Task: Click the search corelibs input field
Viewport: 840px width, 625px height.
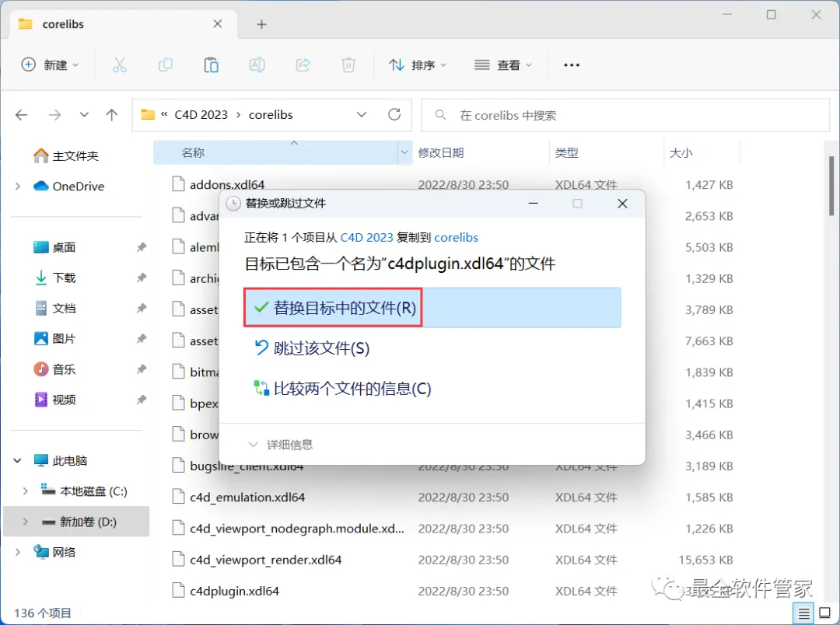Action: point(625,115)
